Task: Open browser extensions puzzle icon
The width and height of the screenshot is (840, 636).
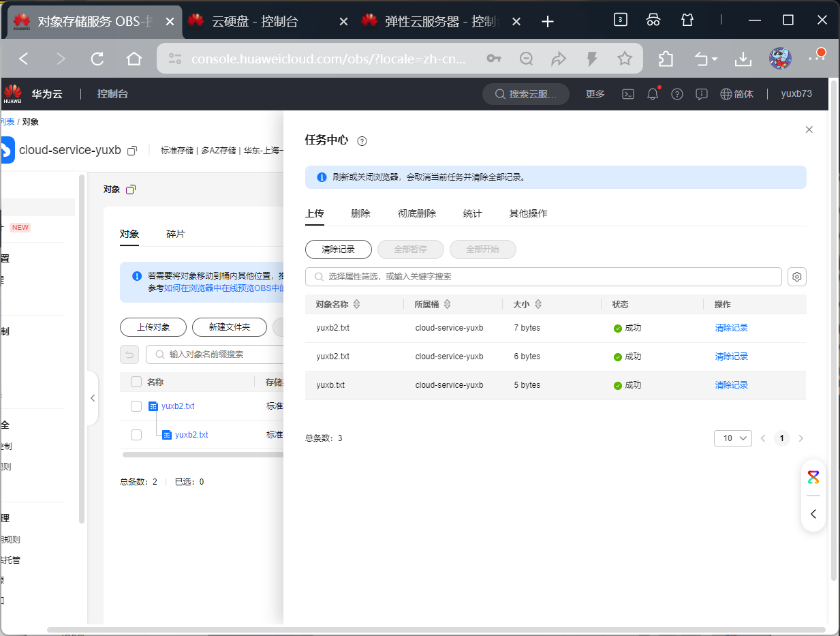Action: coord(666,59)
